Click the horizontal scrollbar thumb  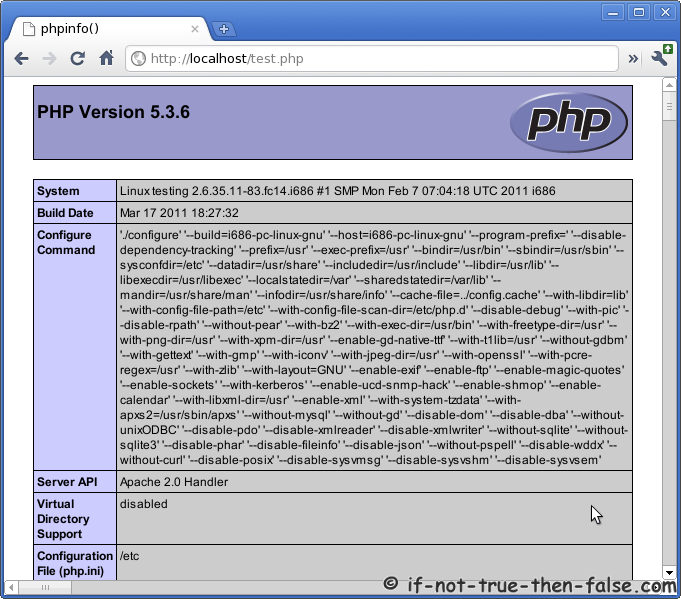(45, 587)
